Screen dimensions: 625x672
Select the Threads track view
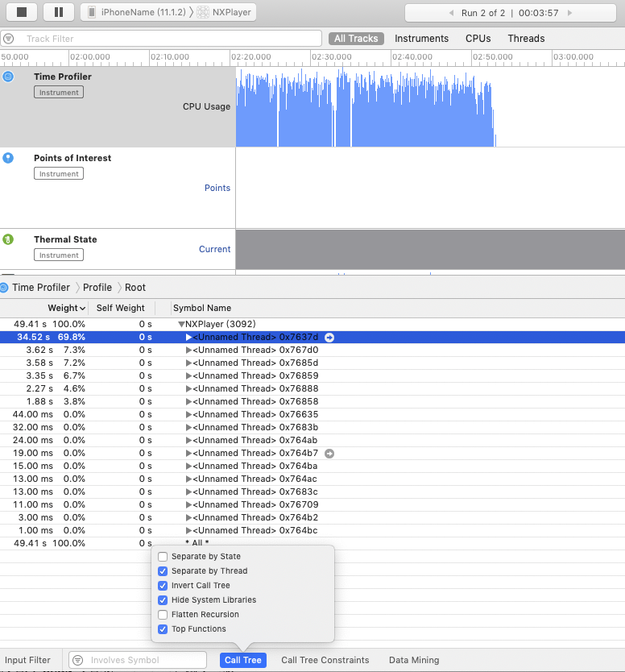coord(526,39)
